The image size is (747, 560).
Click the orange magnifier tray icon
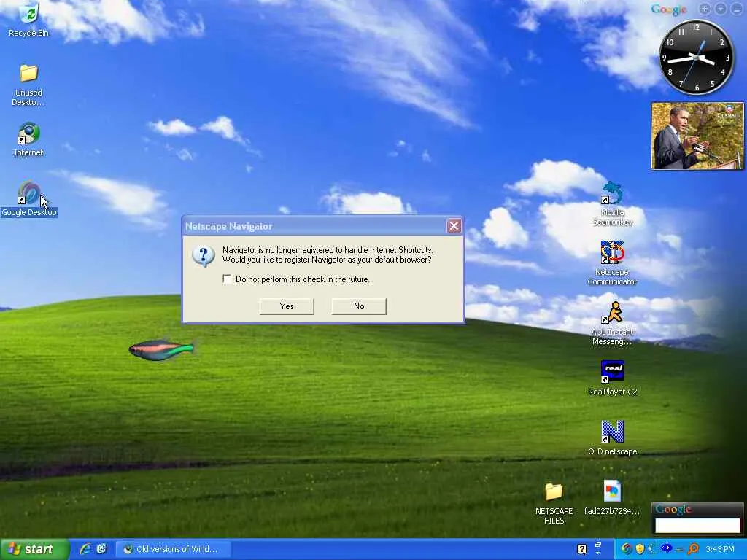point(693,549)
